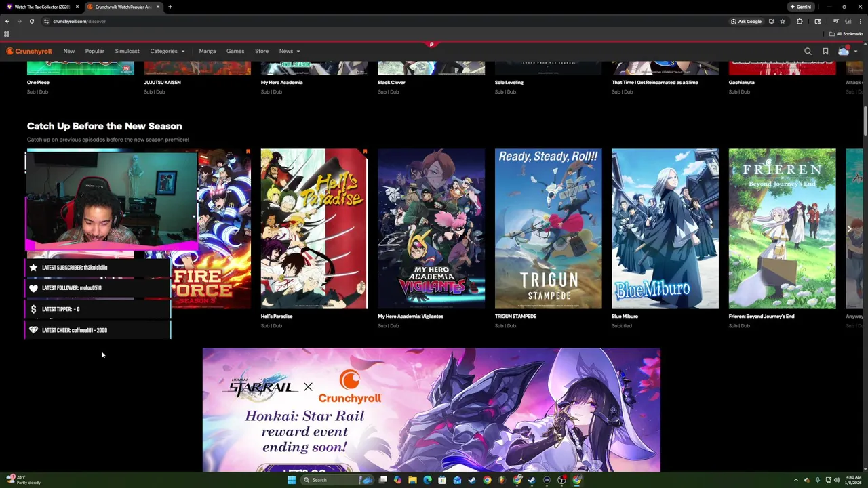Open the Popular menu item
This screenshot has width=868, height=488.
(x=95, y=51)
